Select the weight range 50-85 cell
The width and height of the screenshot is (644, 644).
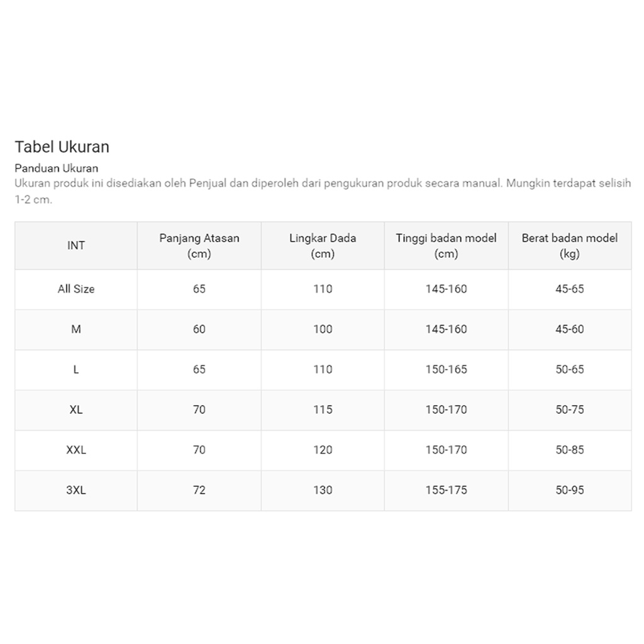click(569, 450)
